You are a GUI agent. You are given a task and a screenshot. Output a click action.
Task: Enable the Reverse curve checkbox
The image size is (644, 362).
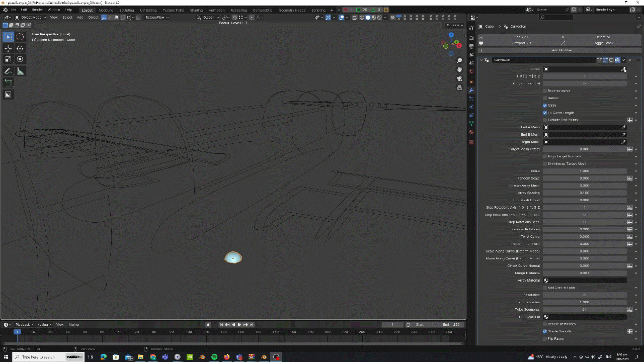point(545,91)
